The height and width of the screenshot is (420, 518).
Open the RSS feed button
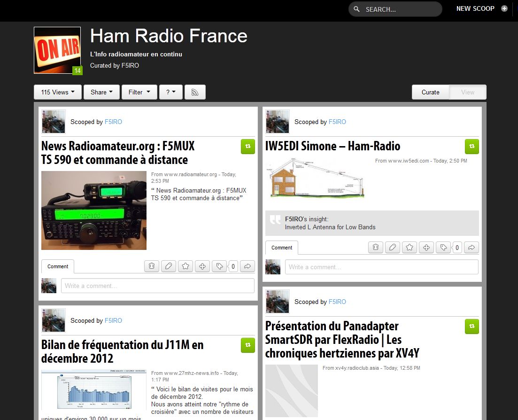tap(195, 92)
